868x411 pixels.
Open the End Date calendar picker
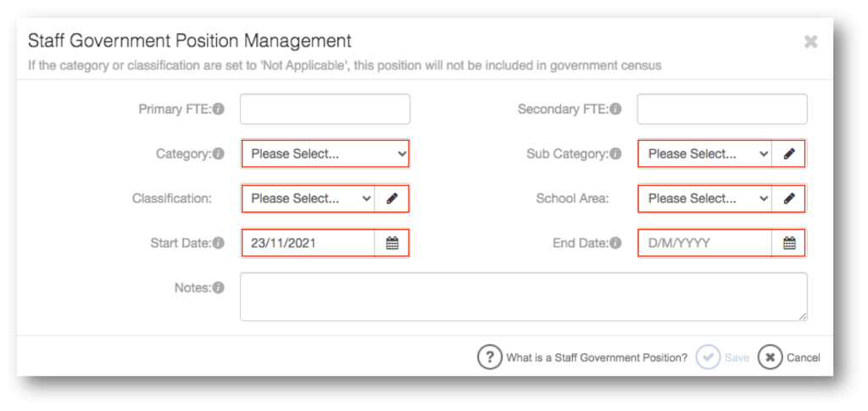click(x=789, y=243)
